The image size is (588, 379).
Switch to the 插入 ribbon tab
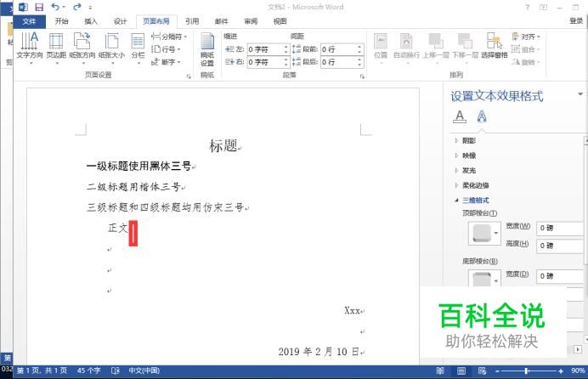point(91,21)
